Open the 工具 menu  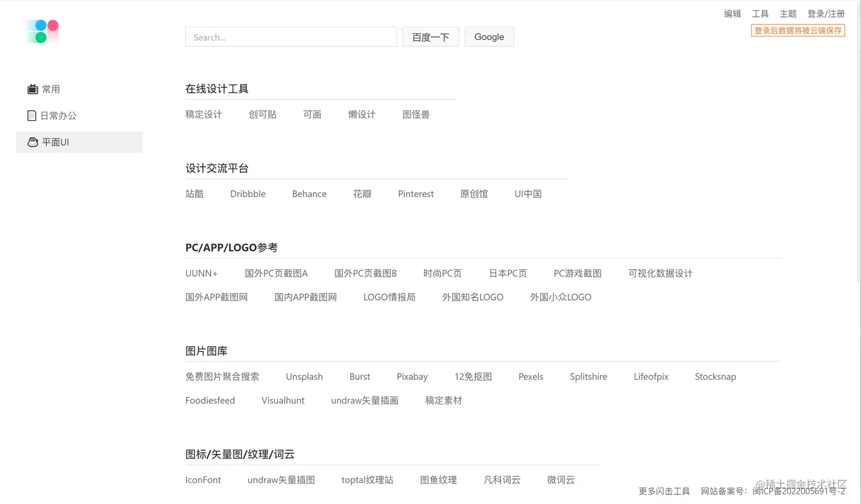coord(760,14)
